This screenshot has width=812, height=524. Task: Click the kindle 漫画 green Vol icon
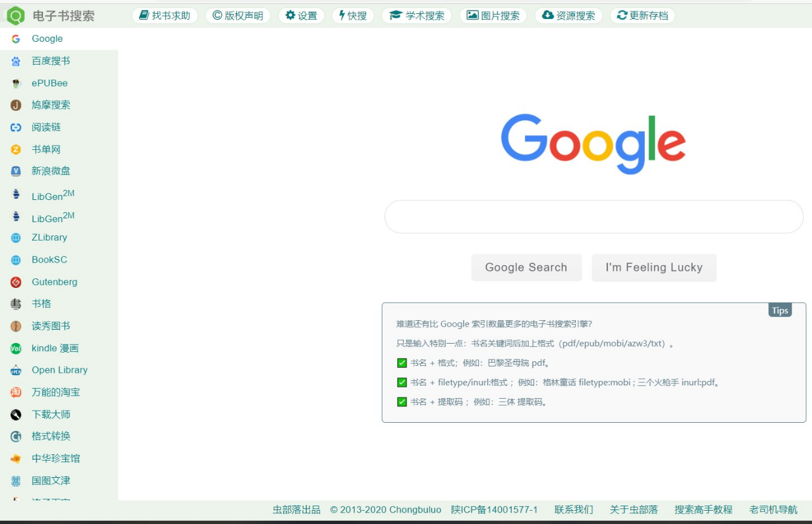(x=16, y=348)
